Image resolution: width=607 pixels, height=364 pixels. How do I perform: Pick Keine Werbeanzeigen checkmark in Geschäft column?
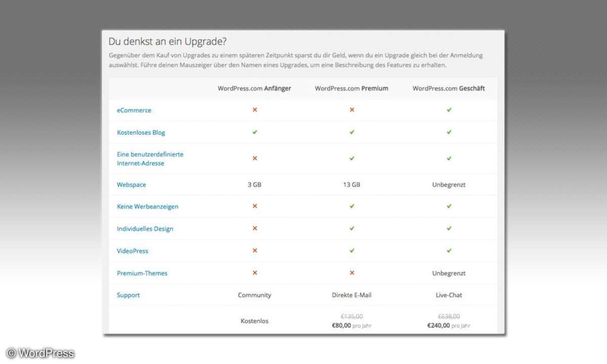click(449, 206)
